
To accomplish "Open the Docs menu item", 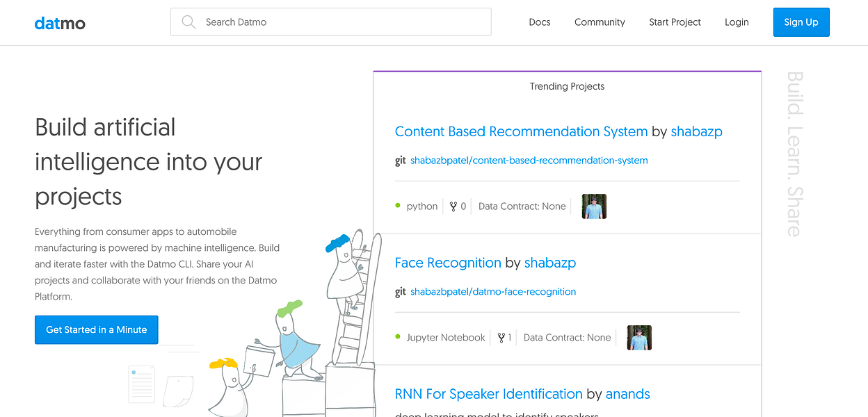I will (540, 22).
